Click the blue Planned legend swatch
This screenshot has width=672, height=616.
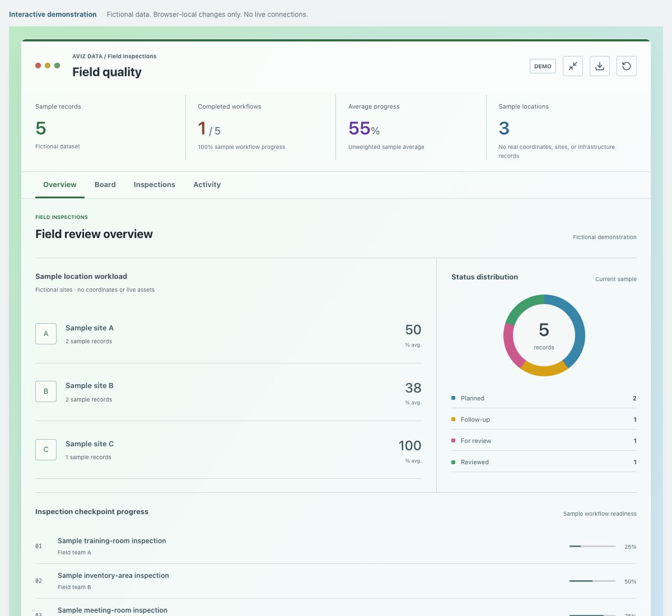click(x=453, y=398)
